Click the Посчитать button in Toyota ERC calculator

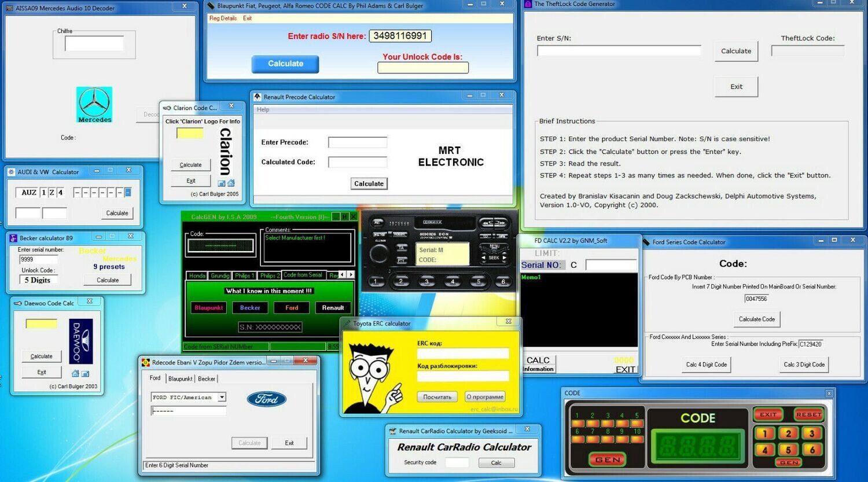[437, 397]
